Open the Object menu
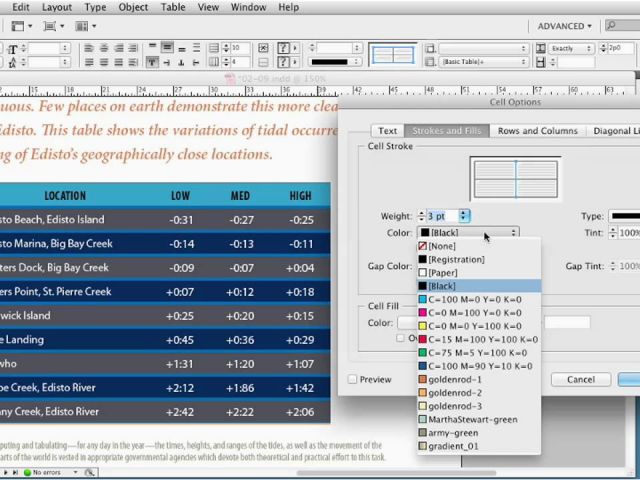Viewport: 640px width, 480px height. [133, 7]
